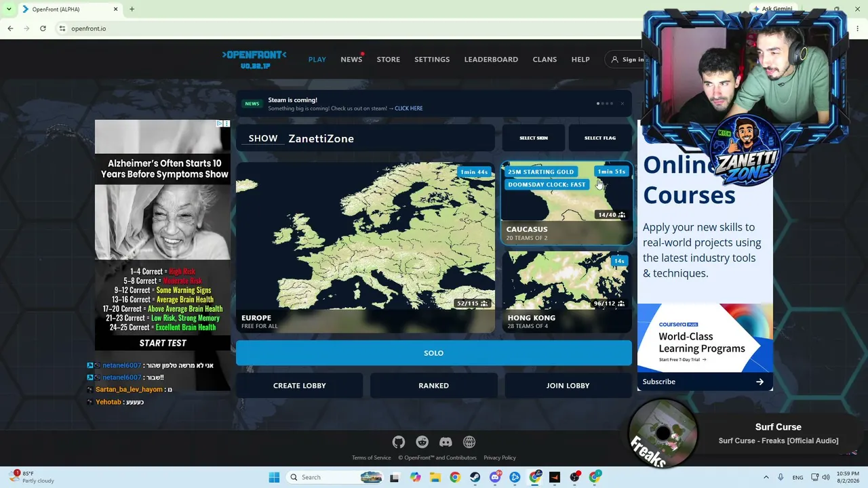Viewport: 868px width, 488px height.
Task: Open the Privacy Policy link
Action: (x=500, y=458)
